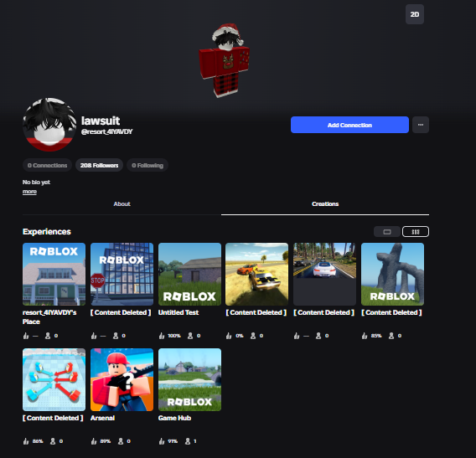The height and width of the screenshot is (458, 476).
Task: Click thumbs-up icon under stop sign experience
Action: [94, 336]
